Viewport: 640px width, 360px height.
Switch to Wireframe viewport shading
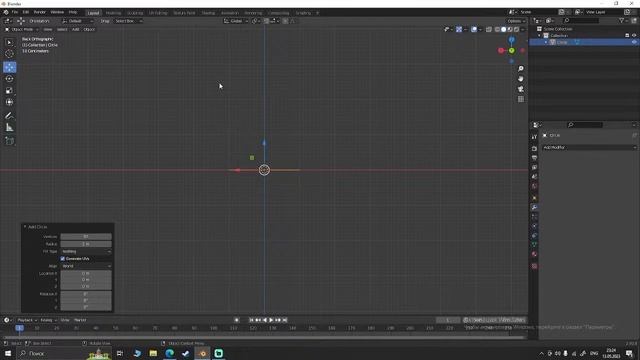point(497,29)
